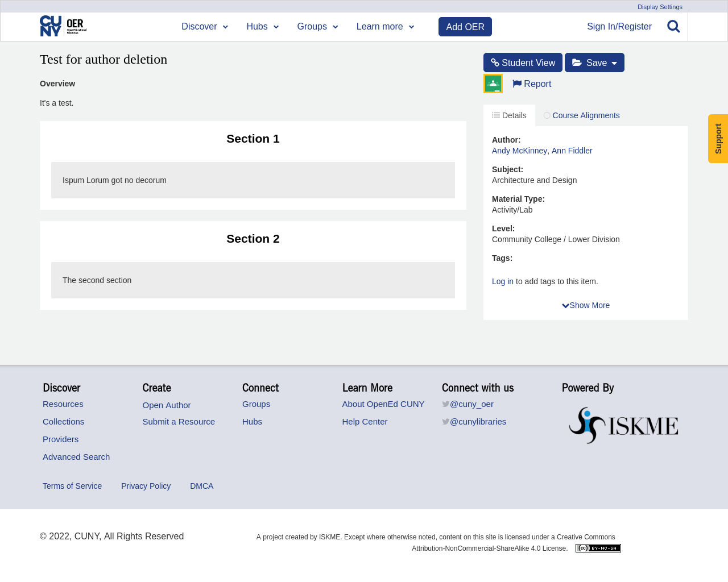Click 'Community College / Lower Division' text
Viewport: 728px width, 582px height.
556,239
